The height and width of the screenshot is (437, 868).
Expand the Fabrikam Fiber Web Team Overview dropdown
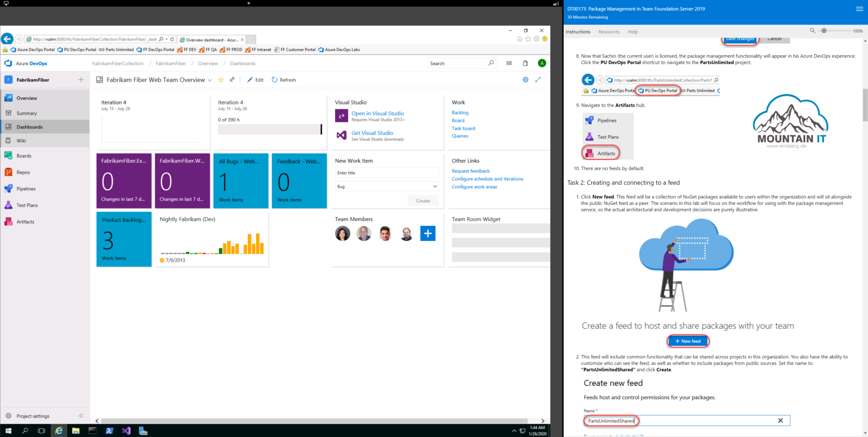pyautogui.click(x=211, y=80)
